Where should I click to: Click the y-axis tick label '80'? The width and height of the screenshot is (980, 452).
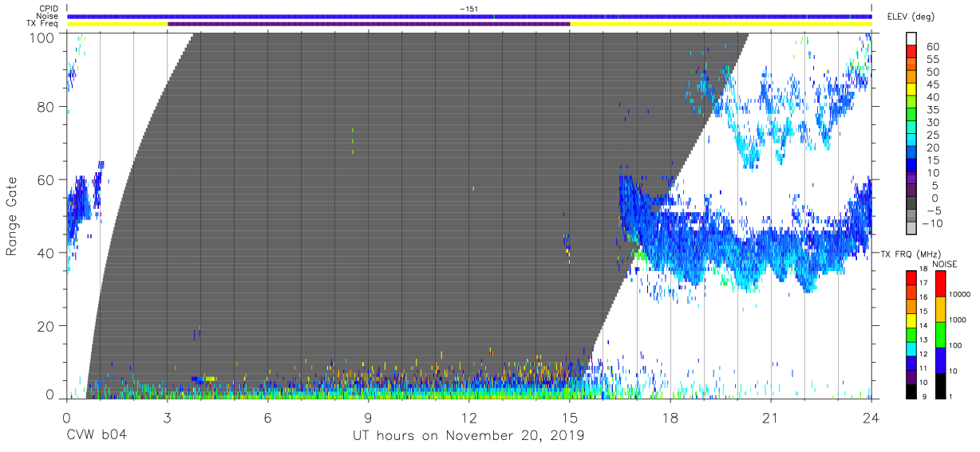(x=46, y=107)
